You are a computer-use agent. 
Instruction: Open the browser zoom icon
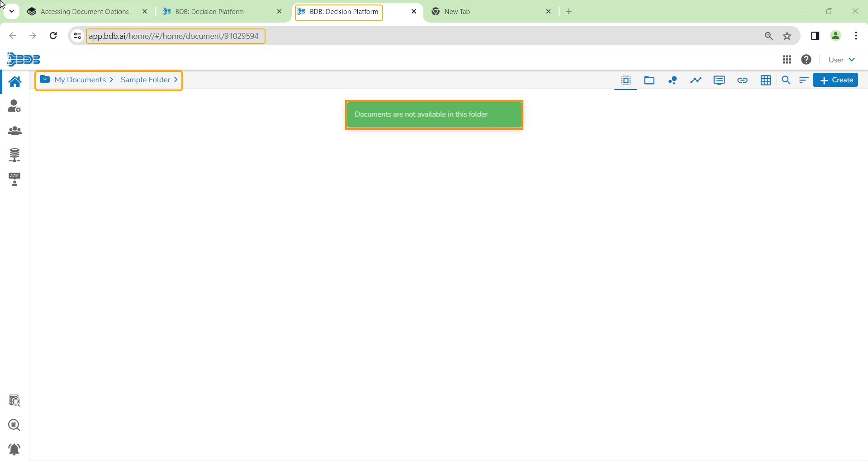coord(769,36)
